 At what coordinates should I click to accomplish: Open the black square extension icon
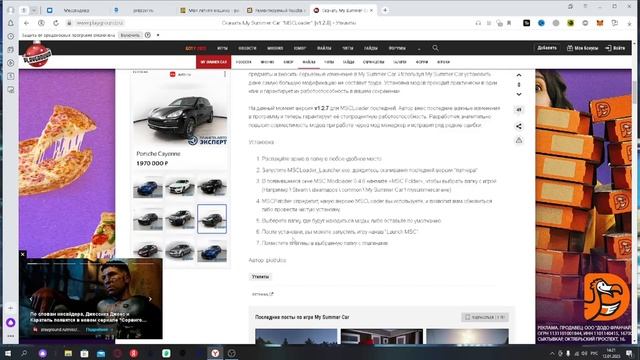(x=527, y=23)
